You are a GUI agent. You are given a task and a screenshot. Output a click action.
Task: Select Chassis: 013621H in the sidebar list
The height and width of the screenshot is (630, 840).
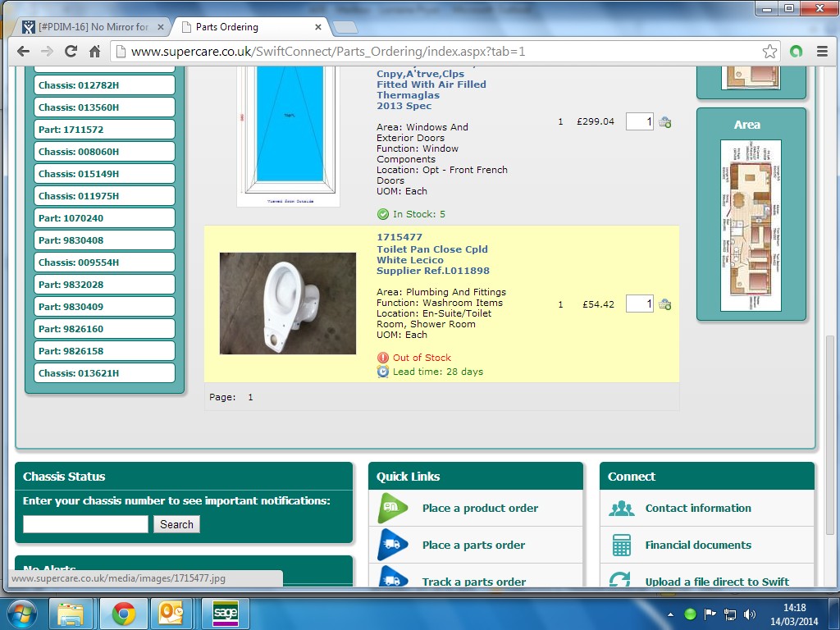point(104,373)
